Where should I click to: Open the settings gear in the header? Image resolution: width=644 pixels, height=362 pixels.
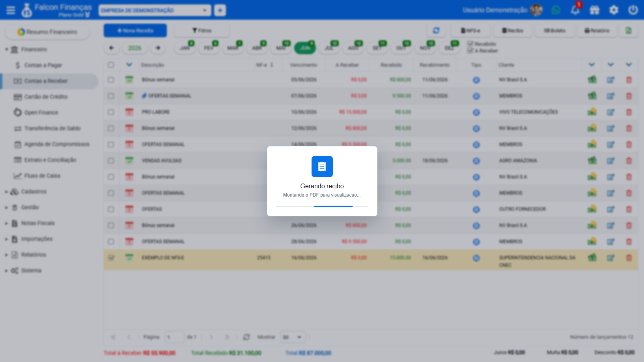614,10
